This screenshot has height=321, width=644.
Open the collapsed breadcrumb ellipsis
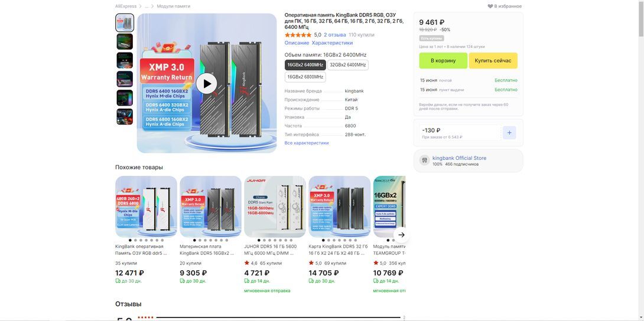pos(147,6)
